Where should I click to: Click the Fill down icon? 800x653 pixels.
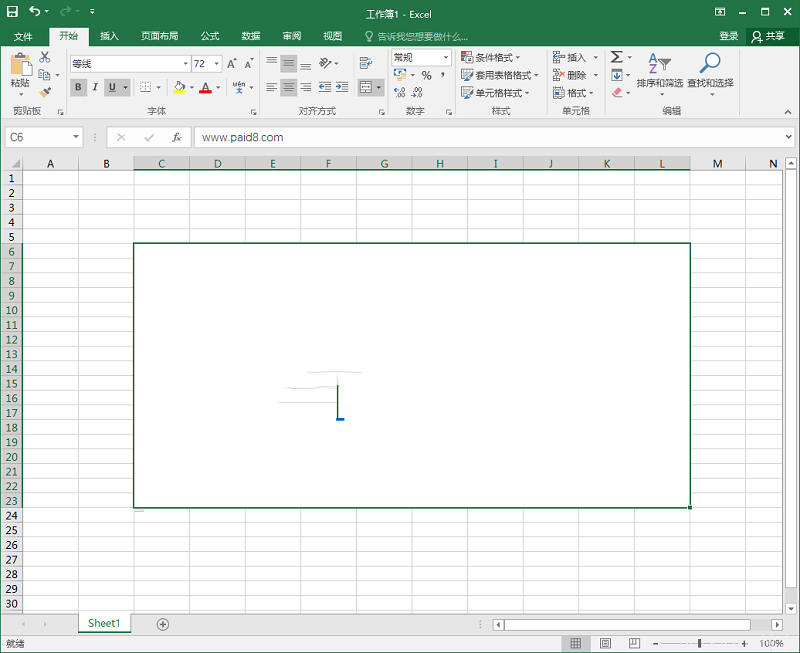click(617, 75)
